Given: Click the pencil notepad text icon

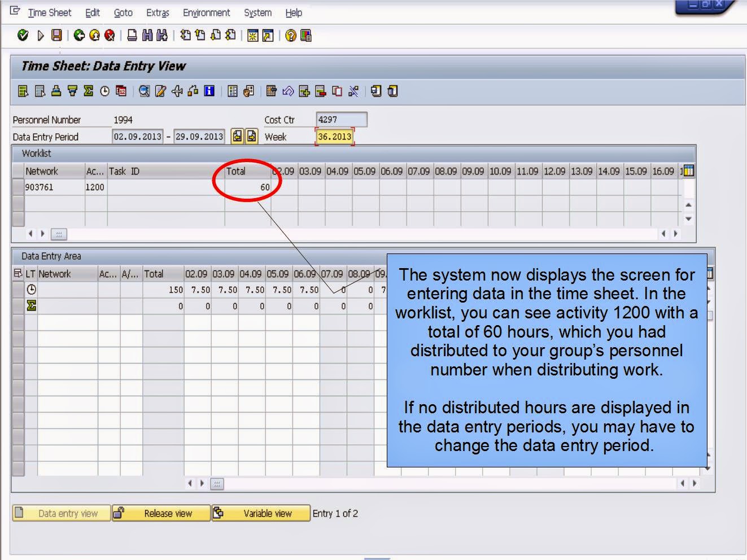Looking at the screenshot, I should pyautogui.click(x=161, y=91).
